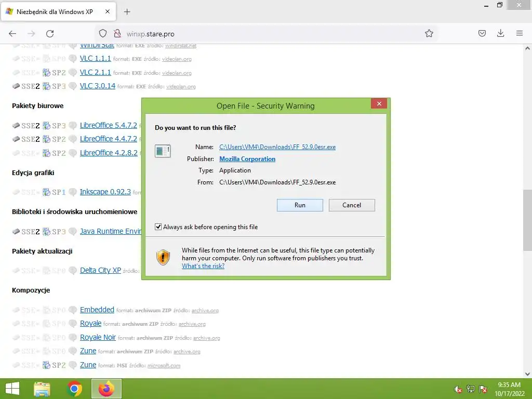Click the SSE2 chip icon beside Java Runtime
The image size is (532, 399).
26,231
